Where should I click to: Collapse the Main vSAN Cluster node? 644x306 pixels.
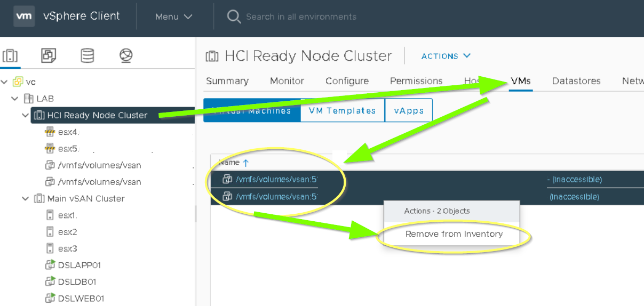pyautogui.click(x=25, y=198)
